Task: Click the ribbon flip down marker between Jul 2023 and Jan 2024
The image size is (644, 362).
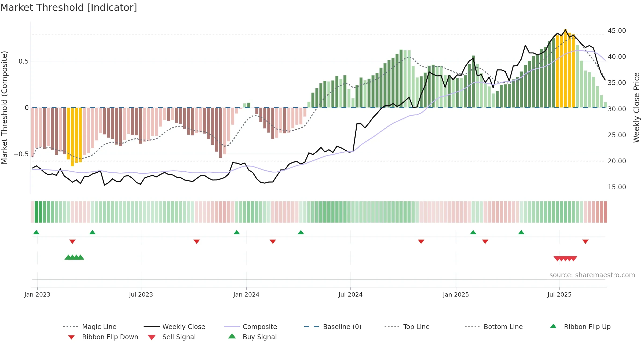Action: [197, 242]
